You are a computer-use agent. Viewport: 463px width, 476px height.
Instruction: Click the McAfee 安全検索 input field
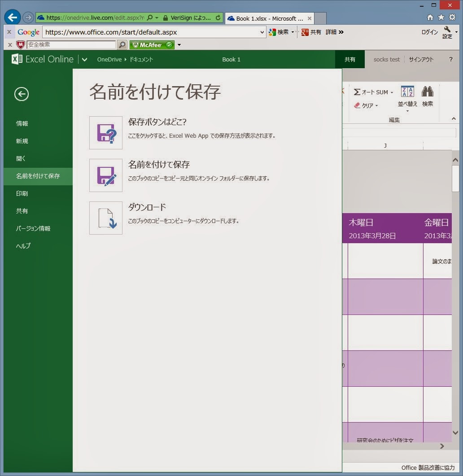[71, 45]
